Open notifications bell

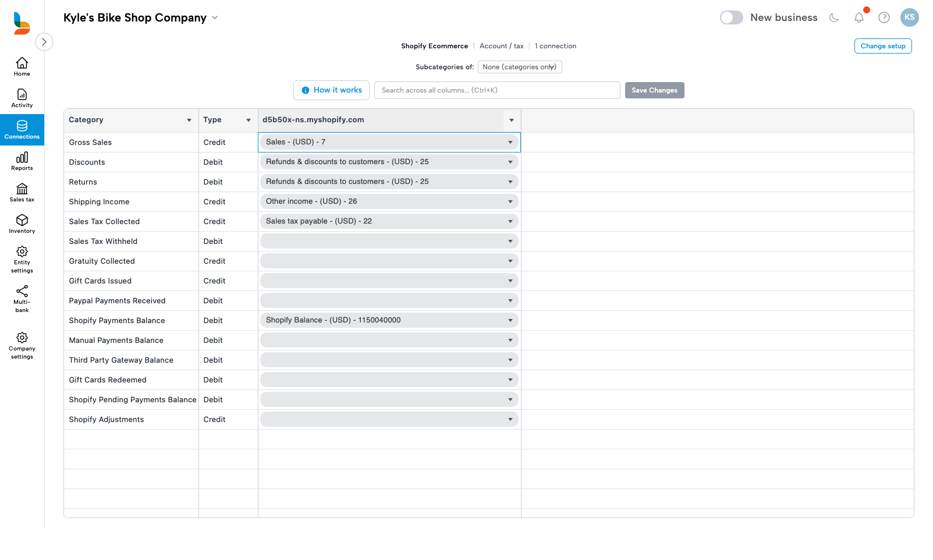pos(859,17)
